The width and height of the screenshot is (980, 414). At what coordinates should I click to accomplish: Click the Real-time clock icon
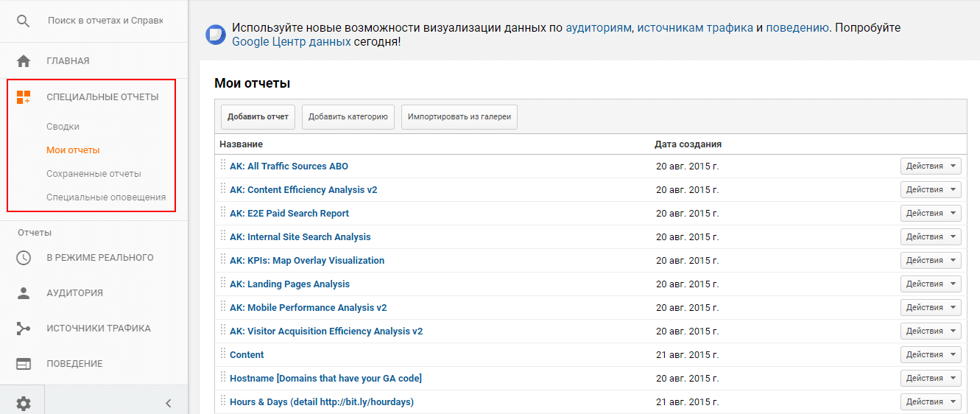[x=24, y=258]
